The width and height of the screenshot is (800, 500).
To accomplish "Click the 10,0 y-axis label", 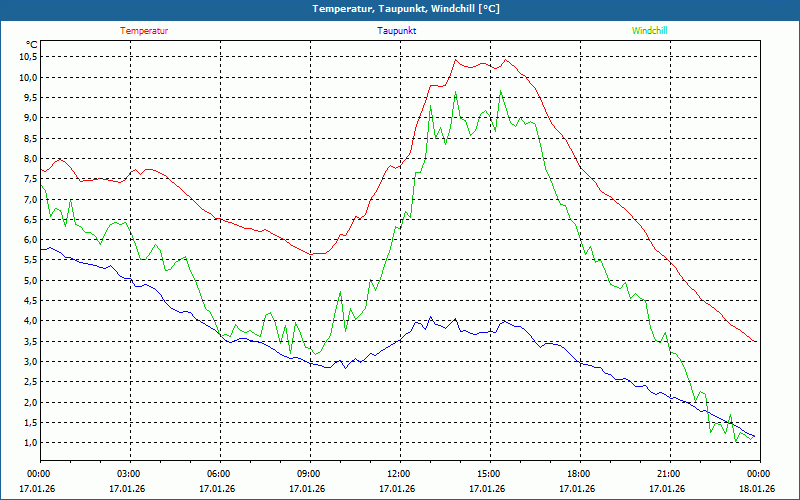I will [28, 77].
